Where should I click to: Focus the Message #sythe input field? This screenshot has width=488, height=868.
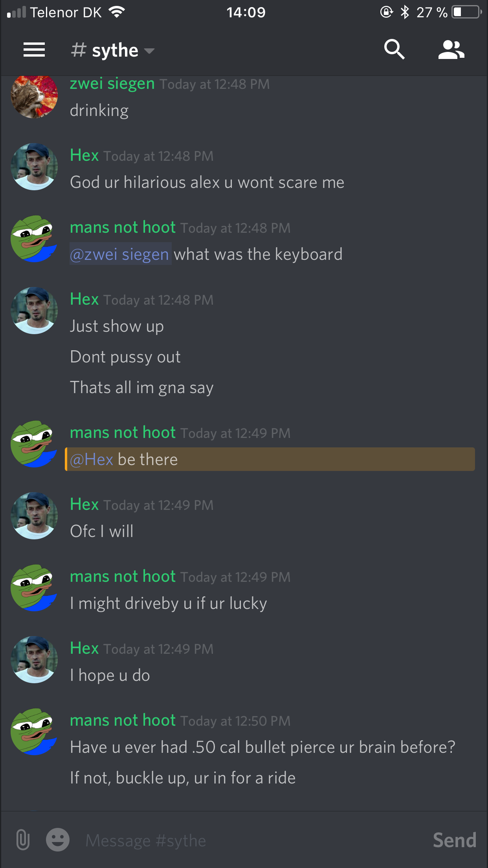(x=251, y=840)
